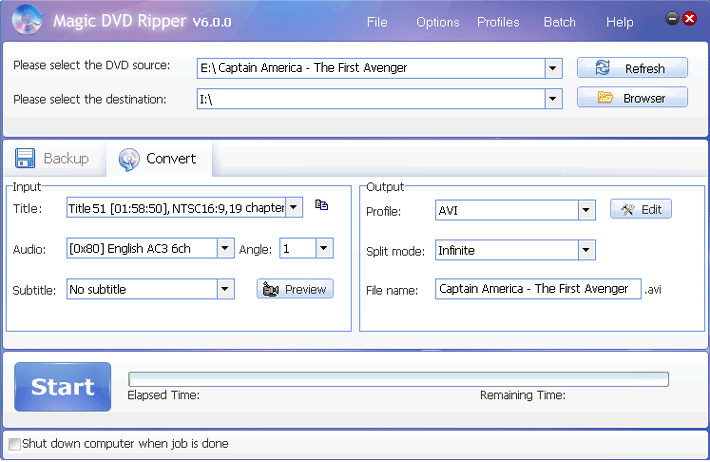Click the Browser button for destination
The width and height of the screenshot is (710, 462).
(x=632, y=97)
